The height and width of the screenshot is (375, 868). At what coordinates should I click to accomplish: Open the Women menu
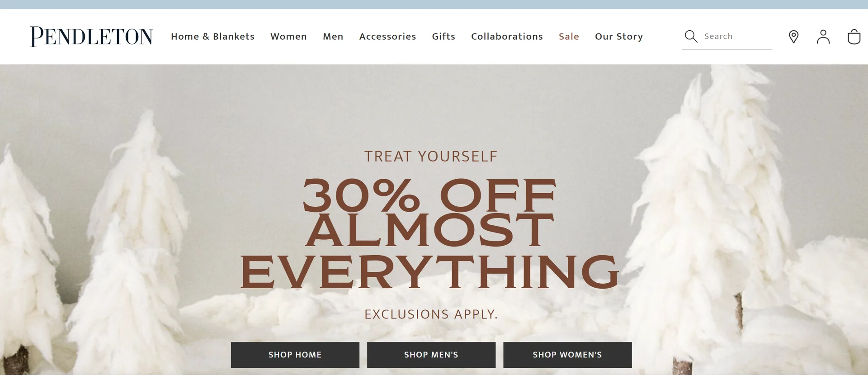[288, 36]
